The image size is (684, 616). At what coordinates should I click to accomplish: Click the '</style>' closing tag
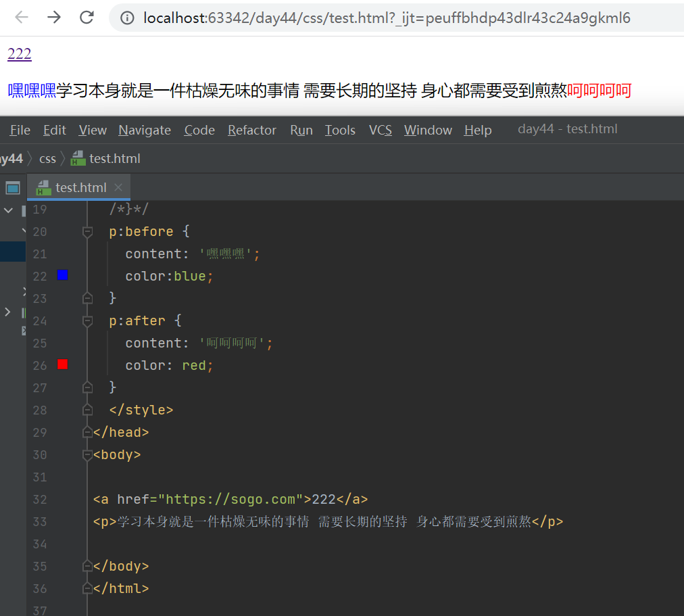[x=141, y=410]
